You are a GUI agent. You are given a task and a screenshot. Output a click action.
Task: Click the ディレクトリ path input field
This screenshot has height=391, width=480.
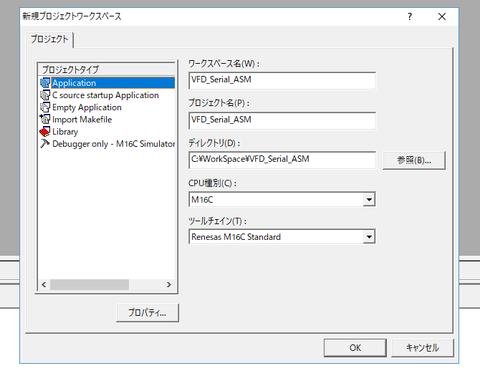pos(282,160)
